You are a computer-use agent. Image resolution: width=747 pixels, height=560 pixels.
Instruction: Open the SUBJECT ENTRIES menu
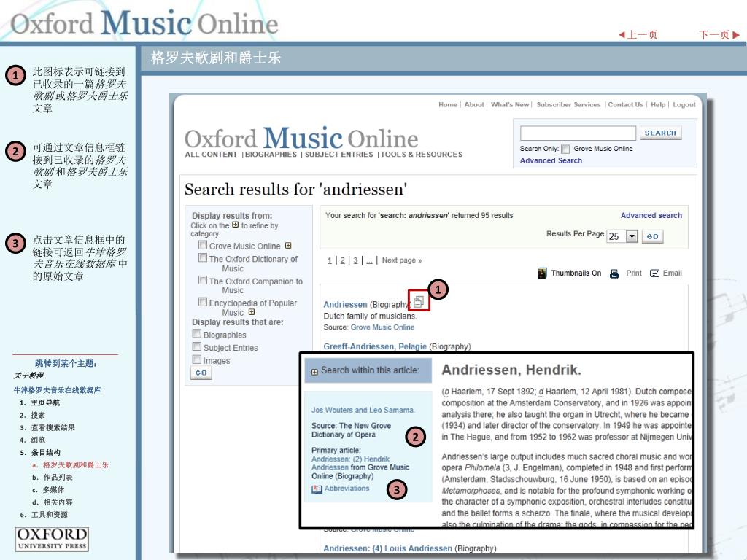tap(338, 155)
